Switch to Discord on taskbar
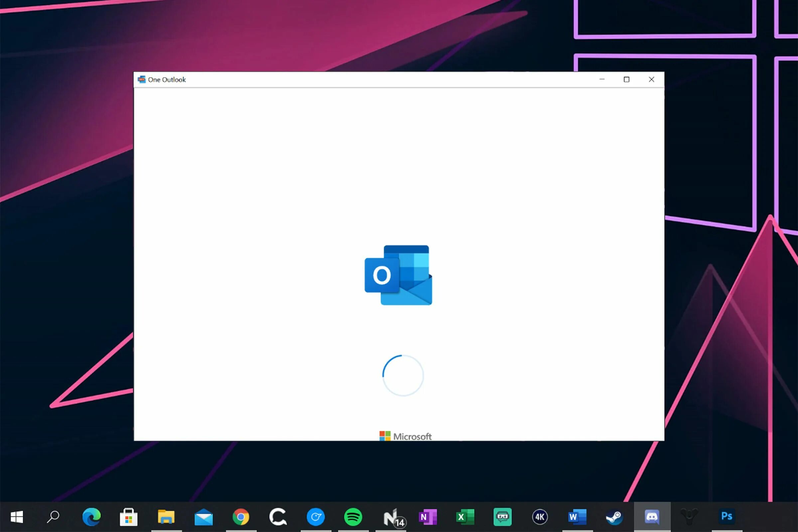The height and width of the screenshot is (532, 798). click(652, 517)
